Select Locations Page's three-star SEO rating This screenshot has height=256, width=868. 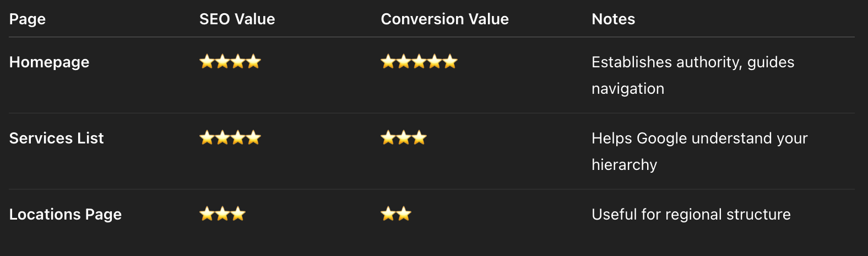[223, 214]
